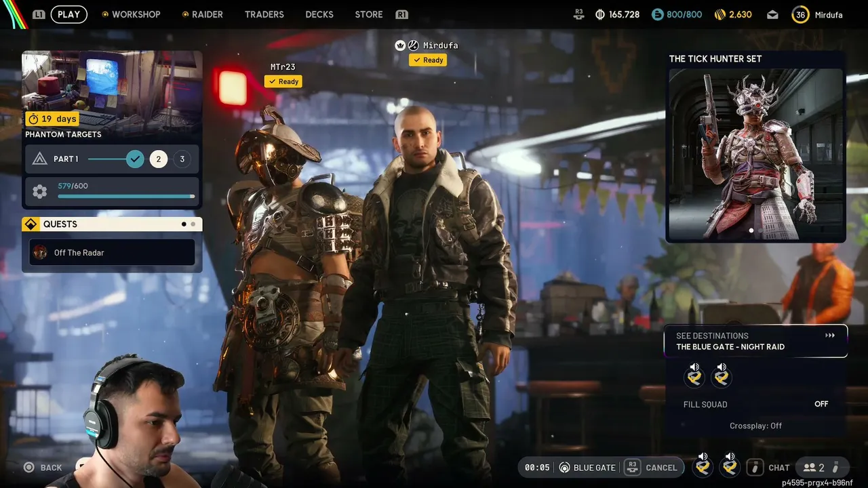This screenshot has width=868, height=488.
Task: Click the 579/600 progress bar
Action: click(x=126, y=197)
